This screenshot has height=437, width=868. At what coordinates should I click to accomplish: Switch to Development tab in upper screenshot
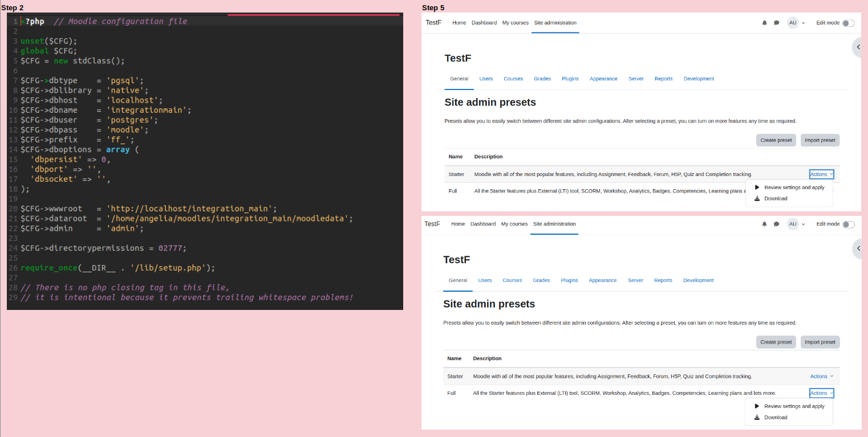tap(699, 79)
